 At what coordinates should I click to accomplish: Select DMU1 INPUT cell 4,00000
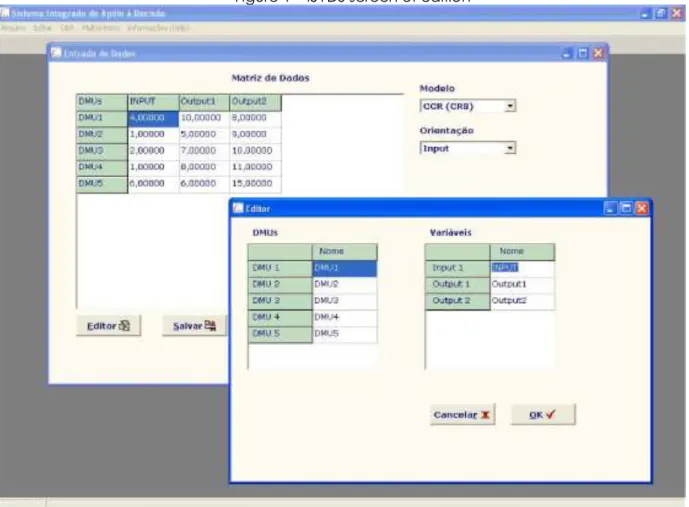[153, 119]
